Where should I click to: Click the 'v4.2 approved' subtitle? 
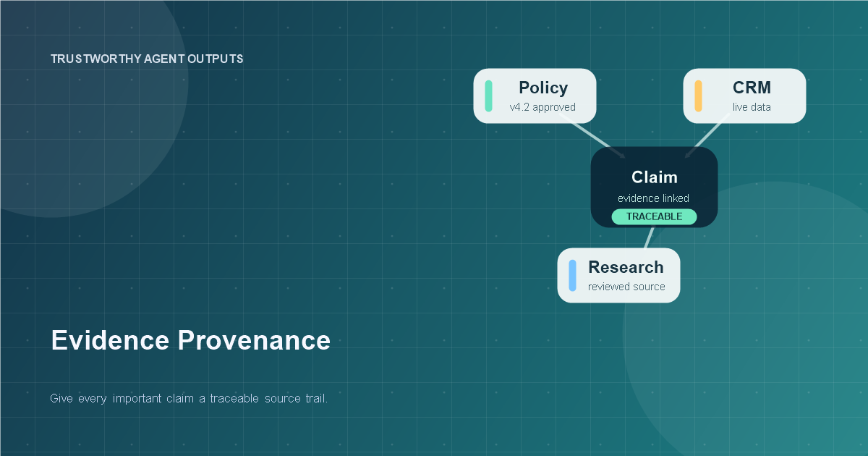tap(542, 107)
